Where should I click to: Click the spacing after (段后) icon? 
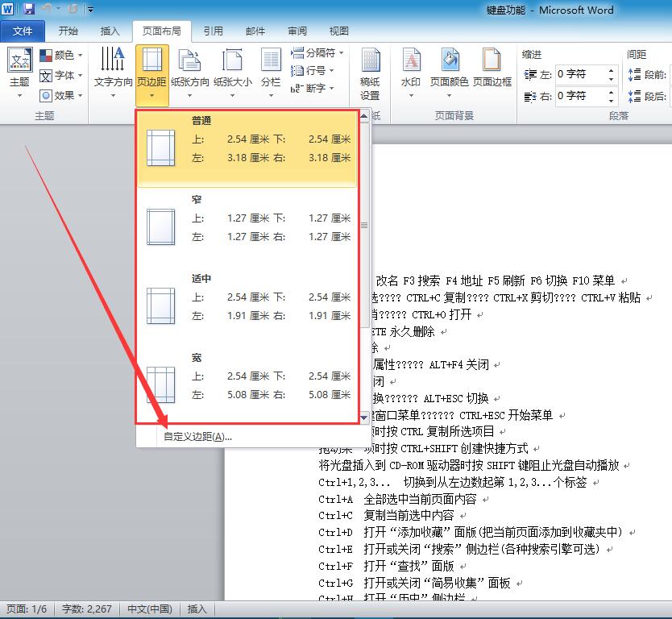coord(634,97)
